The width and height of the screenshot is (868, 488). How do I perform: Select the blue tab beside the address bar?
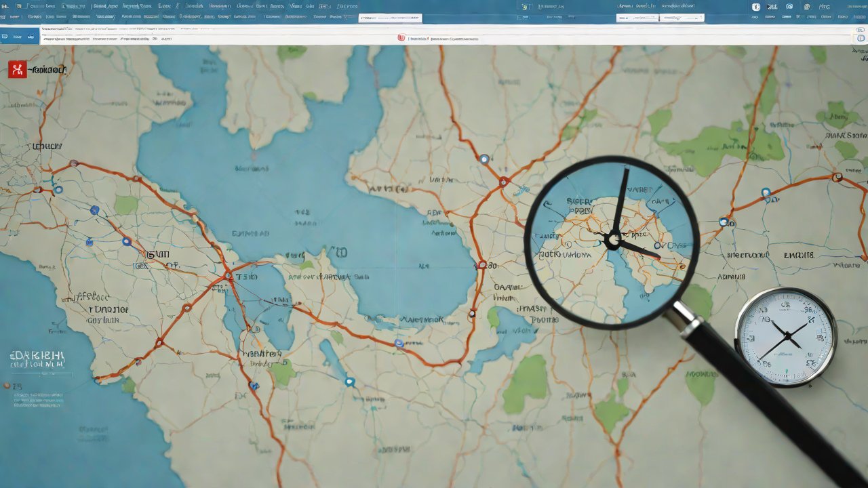tap(19, 37)
